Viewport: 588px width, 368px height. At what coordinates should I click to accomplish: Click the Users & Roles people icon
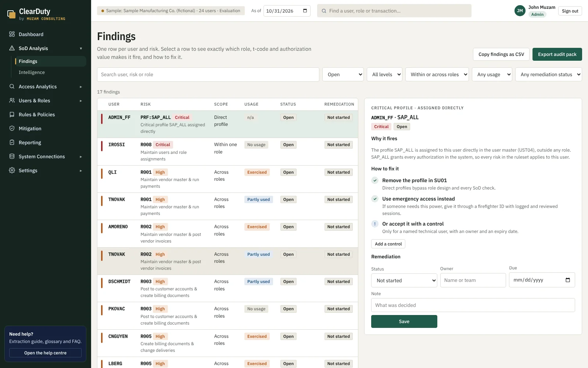click(x=12, y=100)
